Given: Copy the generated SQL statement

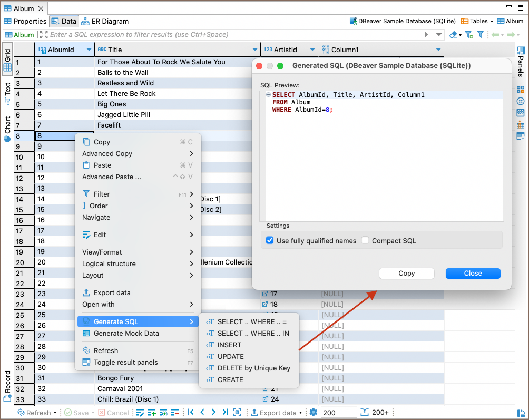Looking at the screenshot, I should 406,274.
